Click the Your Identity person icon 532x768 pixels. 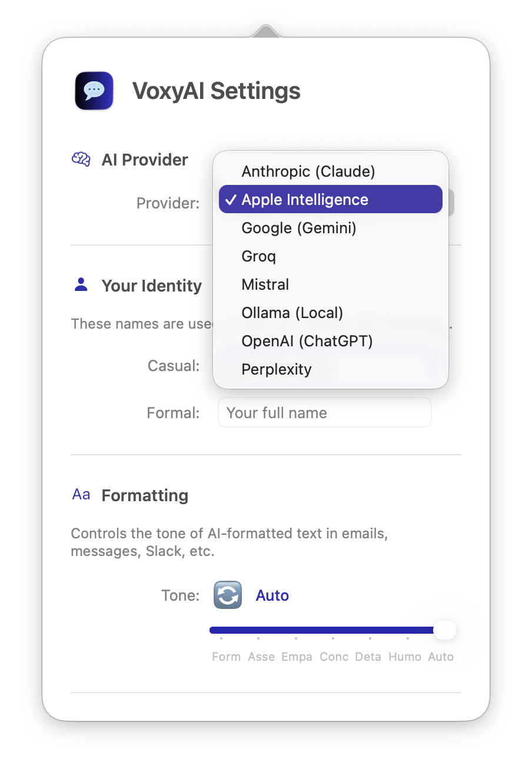[81, 285]
